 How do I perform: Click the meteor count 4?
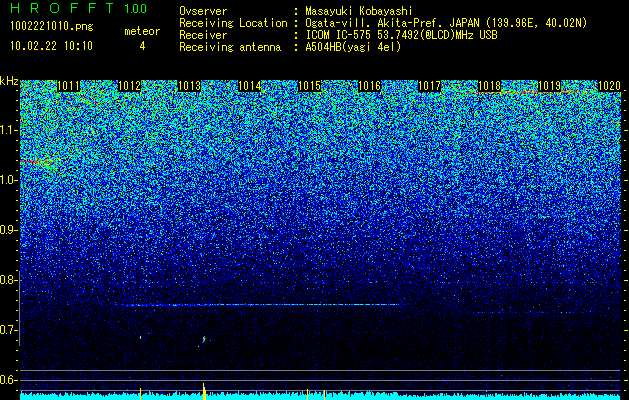pyautogui.click(x=142, y=46)
